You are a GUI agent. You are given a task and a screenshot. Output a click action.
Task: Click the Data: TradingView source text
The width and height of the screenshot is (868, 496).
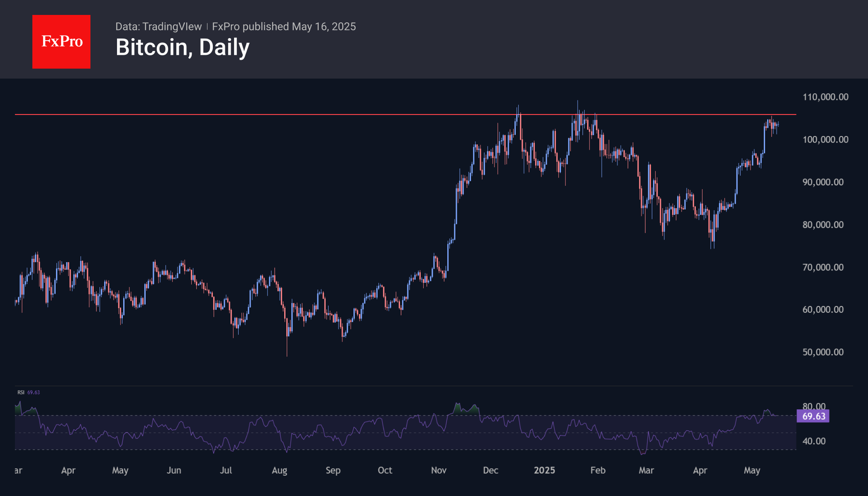pyautogui.click(x=158, y=27)
